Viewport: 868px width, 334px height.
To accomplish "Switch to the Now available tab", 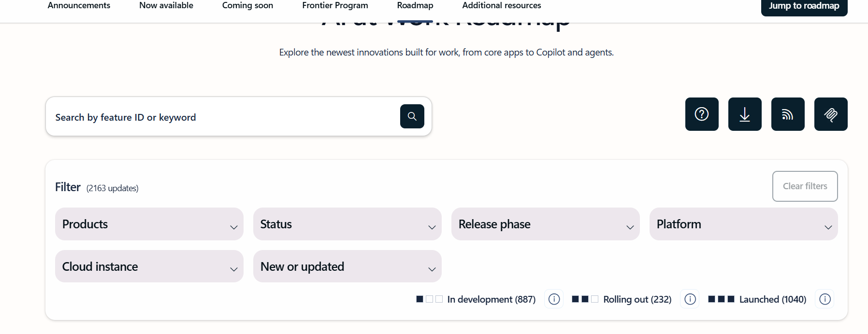I will (166, 6).
